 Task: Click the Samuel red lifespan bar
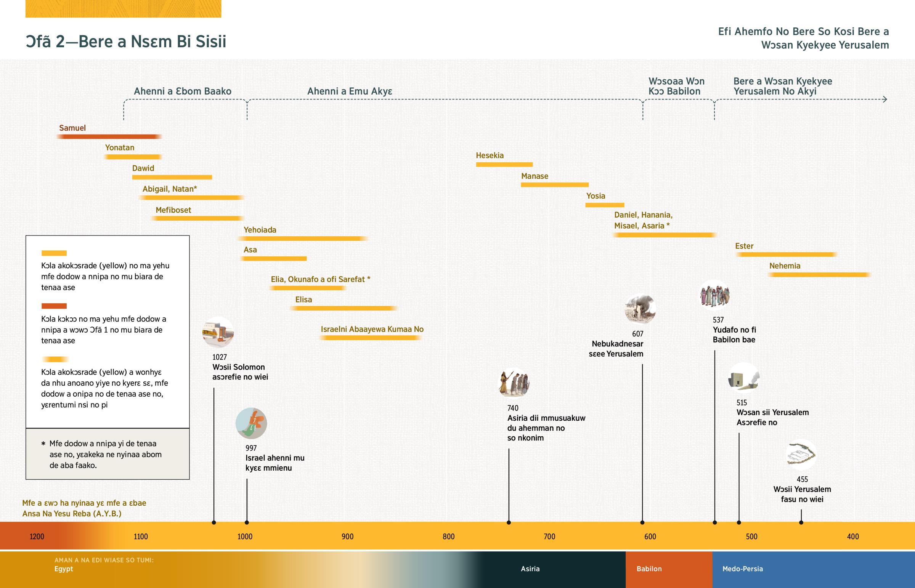[109, 137]
